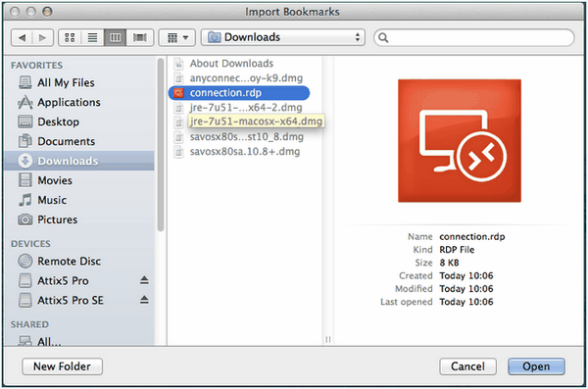The image size is (588, 389).
Task: Select the About Downloads file
Action: click(231, 64)
